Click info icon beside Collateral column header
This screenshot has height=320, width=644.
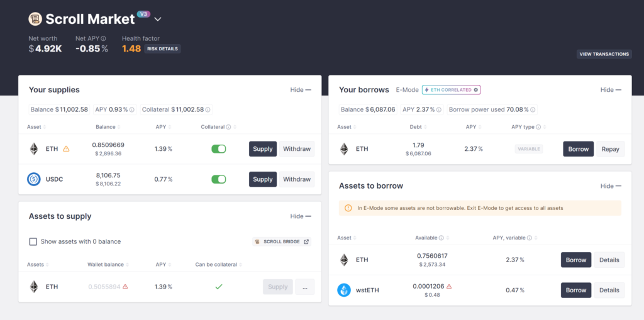pyautogui.click(x=228, y=127)
